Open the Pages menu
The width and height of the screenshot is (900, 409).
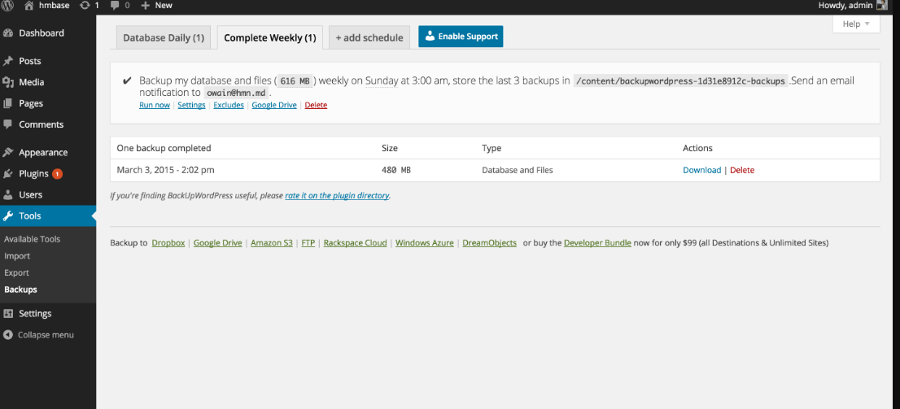(x=31, y=104)
